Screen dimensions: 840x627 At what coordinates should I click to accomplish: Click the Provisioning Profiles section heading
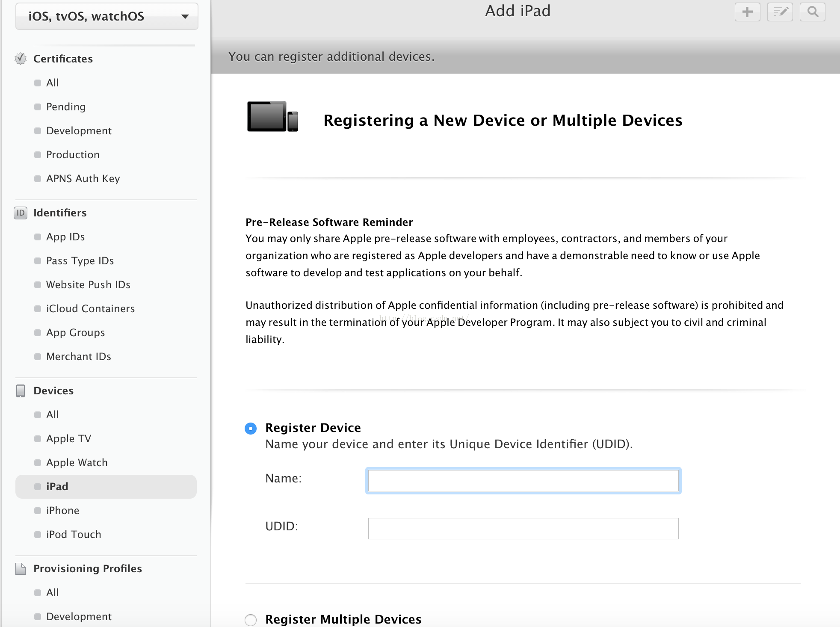[x=88, y=568]
